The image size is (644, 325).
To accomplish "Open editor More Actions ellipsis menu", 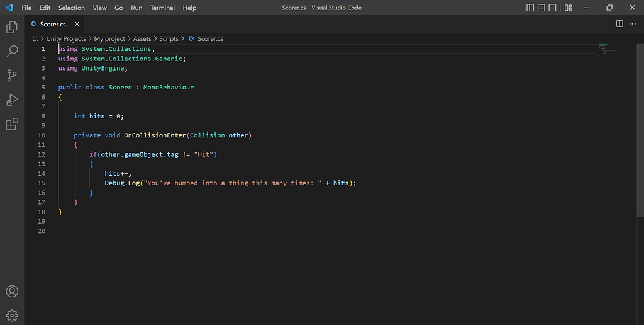I will (633, 24).
